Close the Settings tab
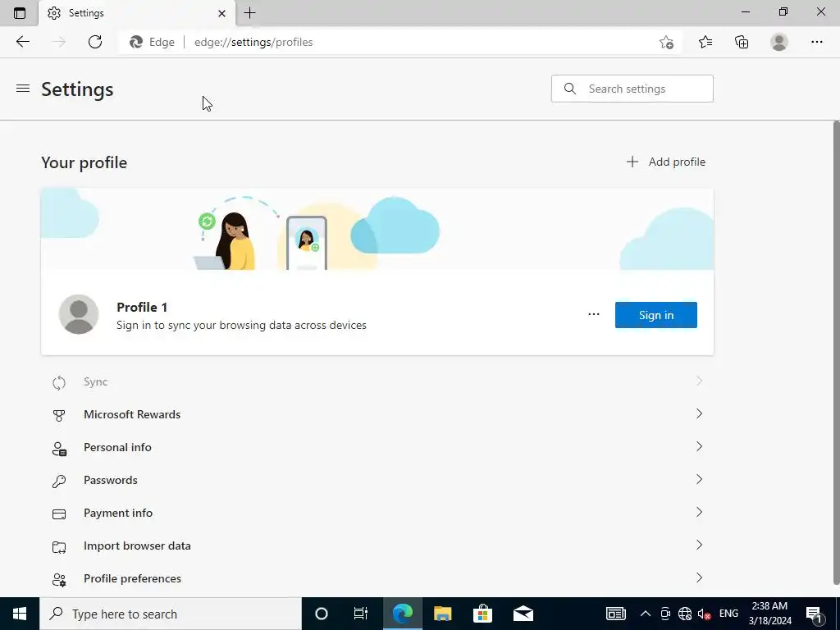Screen dimensions: 840x630 (221, 13)
